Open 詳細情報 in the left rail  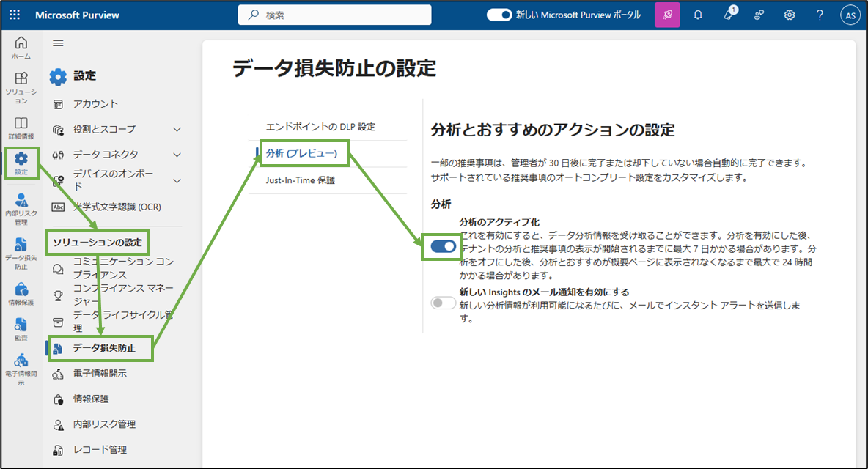coord(21,128)
